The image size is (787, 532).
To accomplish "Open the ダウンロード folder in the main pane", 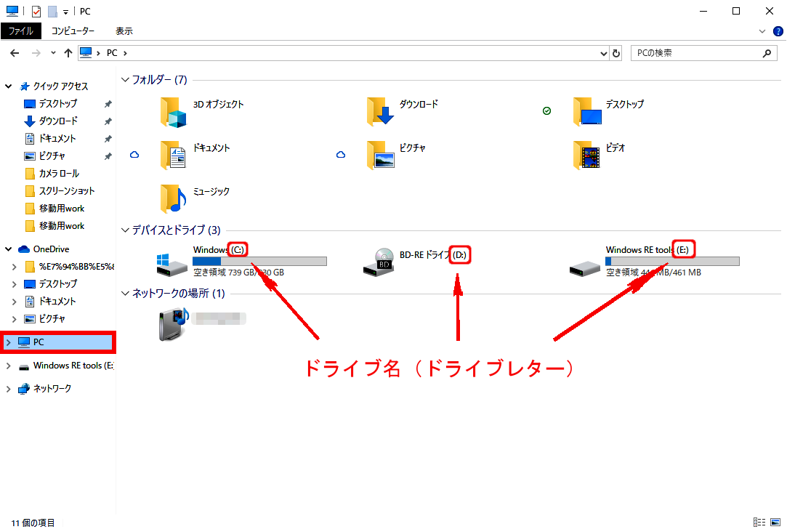I will pyautogui.click(x=380, y=111).
